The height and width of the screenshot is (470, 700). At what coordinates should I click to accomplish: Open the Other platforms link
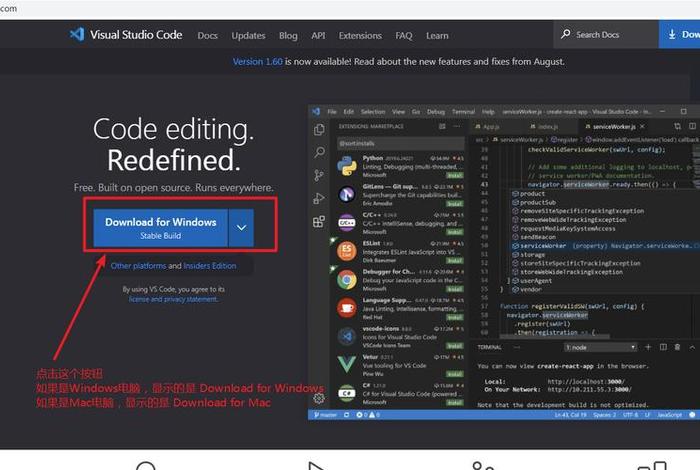click(x=138, y=266)
